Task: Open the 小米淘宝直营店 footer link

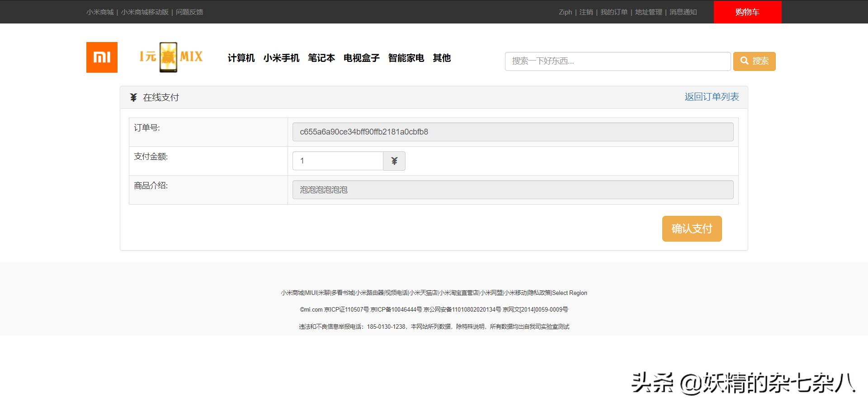Action: coord(458,293)
